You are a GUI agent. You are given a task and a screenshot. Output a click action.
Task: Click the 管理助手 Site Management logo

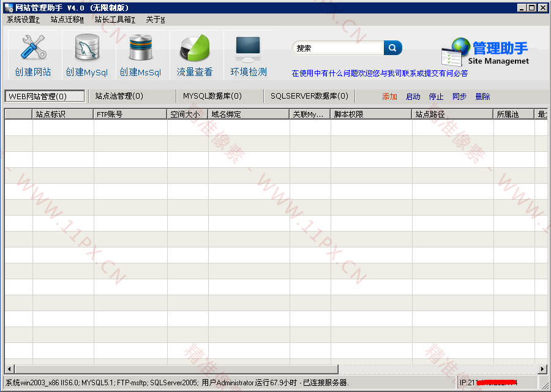(485, 52)
